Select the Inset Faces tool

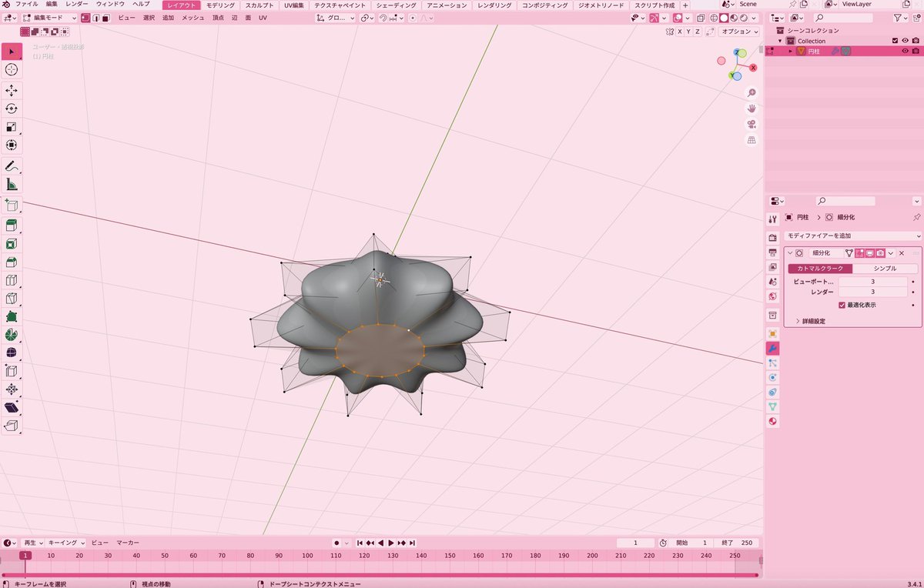[12, 245]
